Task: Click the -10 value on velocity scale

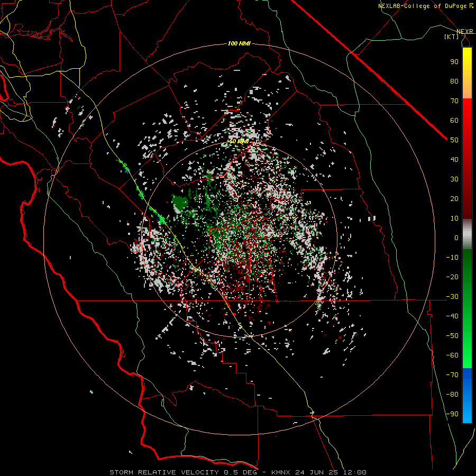Action: (452, 258)
